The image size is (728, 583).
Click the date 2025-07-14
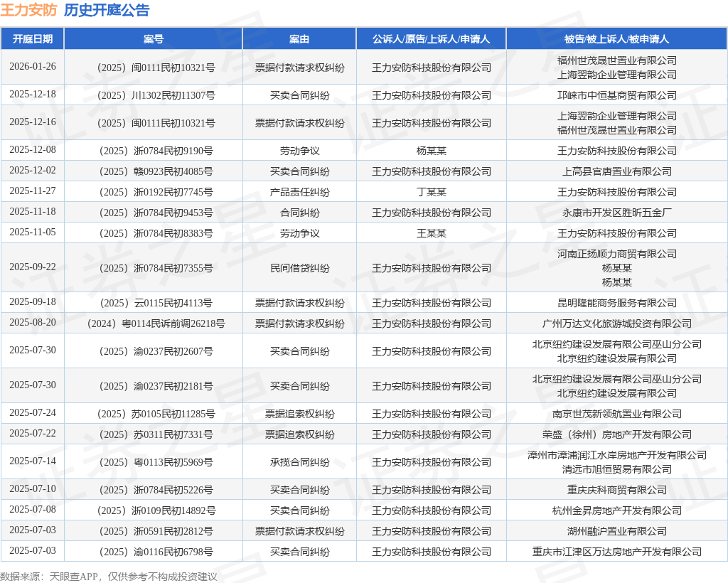click(33, 461)
